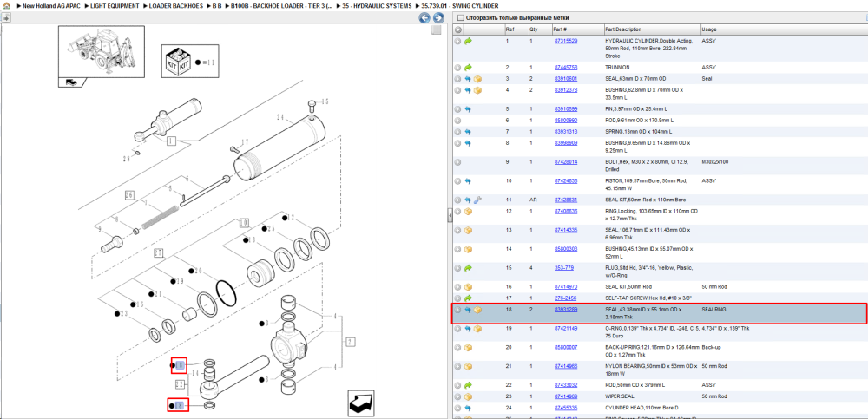Click the package icon for BUSHING 83912378
The width and height of the screenshot is (868, 419).
[x=477, y=90]
